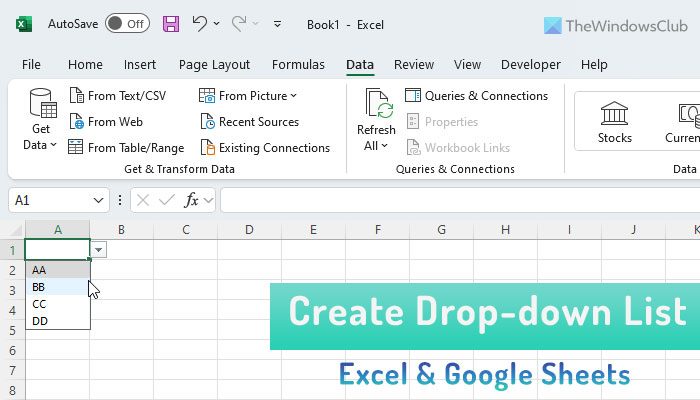Show the Queries & Connections pane
This screenshot has width=700, height=400.
tap(476, 96)
